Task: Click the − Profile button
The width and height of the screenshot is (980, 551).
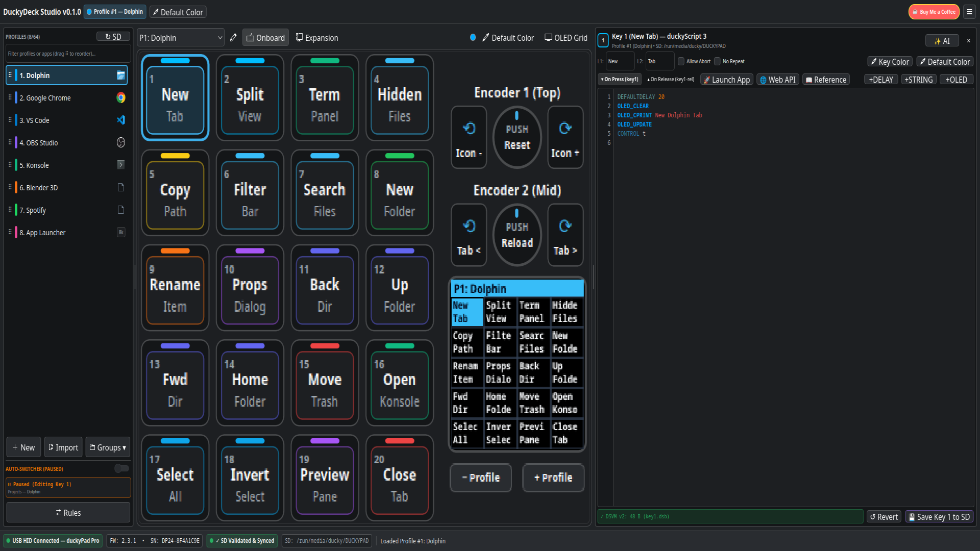Action: coord(481,478)
